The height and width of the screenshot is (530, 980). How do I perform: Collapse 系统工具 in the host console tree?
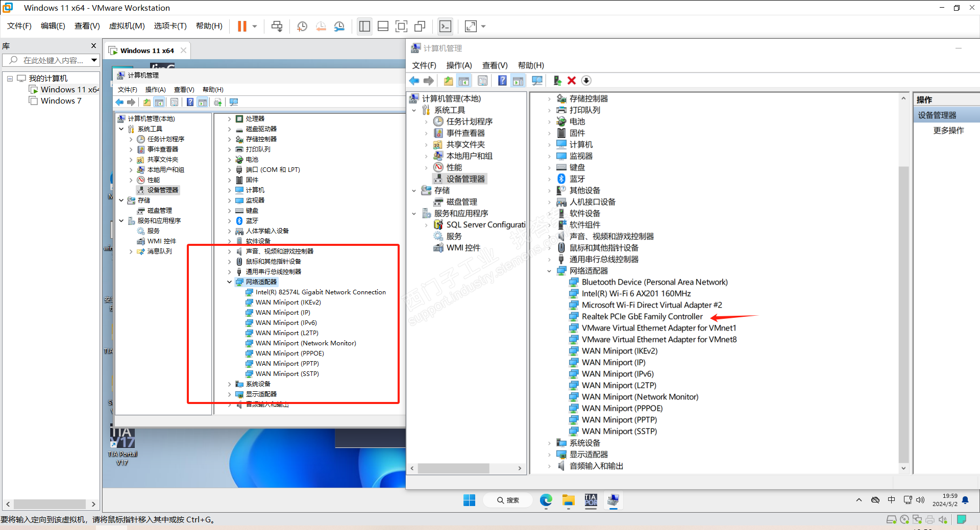click(414, 110)
